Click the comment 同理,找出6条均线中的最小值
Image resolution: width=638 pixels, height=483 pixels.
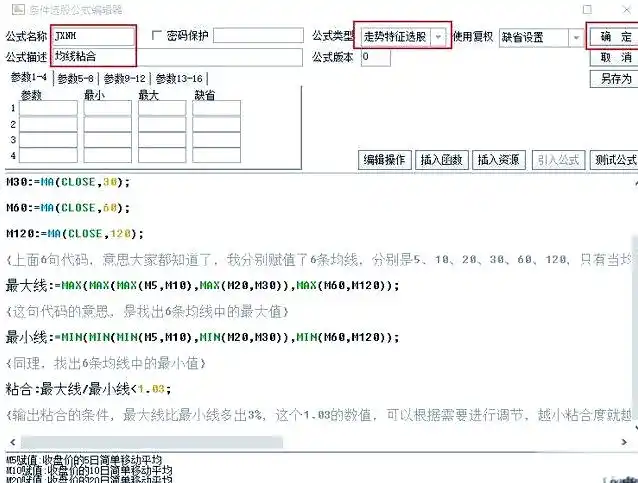point(106,363)
